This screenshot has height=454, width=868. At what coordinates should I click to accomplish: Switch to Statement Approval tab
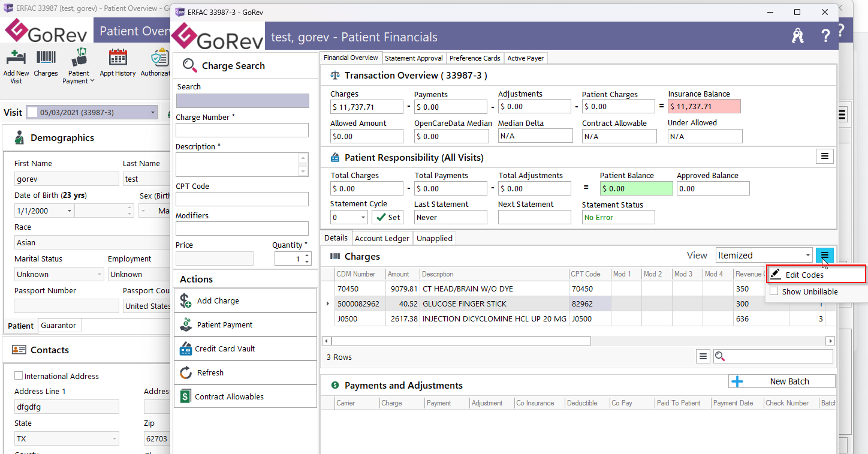click(414, 58)
